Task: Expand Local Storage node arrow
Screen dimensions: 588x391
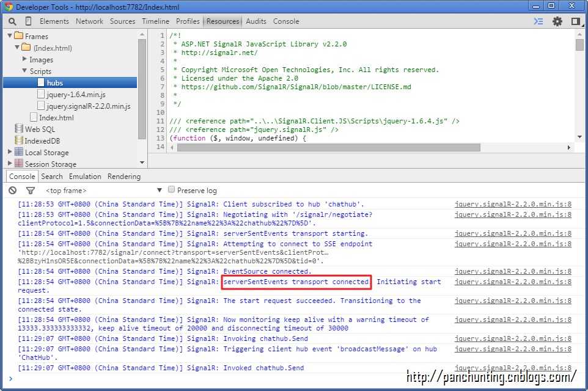Action: 10,152
